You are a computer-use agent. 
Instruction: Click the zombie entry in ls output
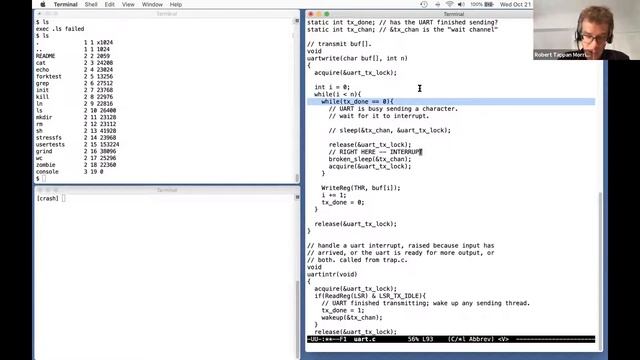tap(45, 165)
